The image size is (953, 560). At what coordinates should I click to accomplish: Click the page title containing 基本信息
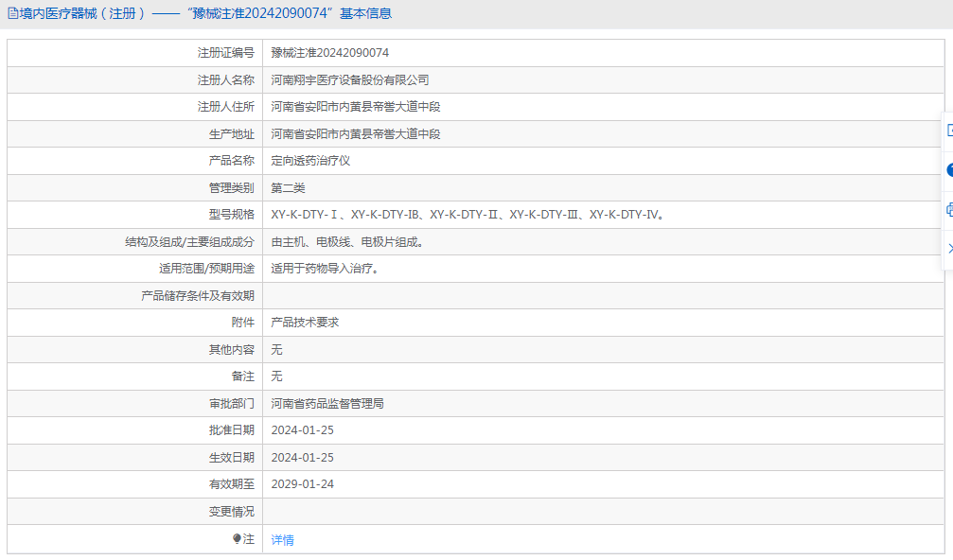pos(205,13)
